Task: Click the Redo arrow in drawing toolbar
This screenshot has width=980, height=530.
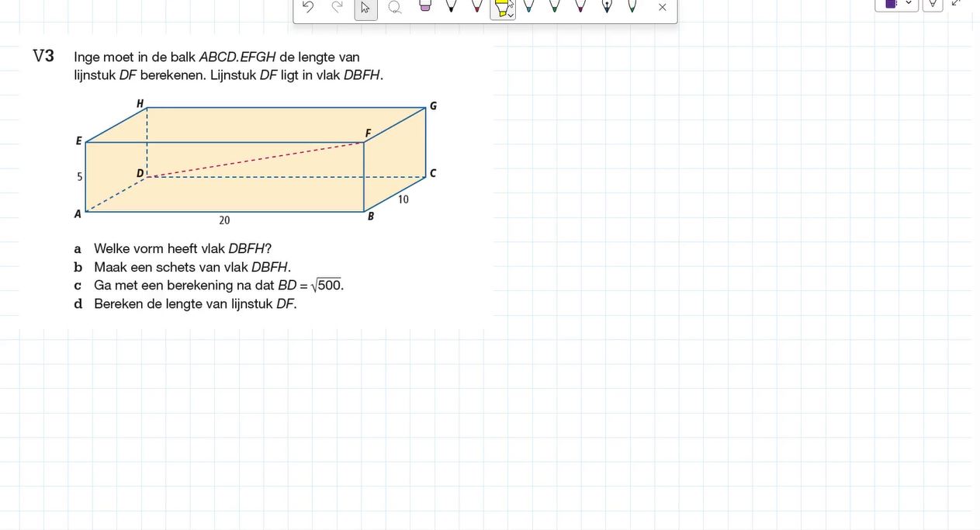Action: pyautogui.click(x=337, y=7)
